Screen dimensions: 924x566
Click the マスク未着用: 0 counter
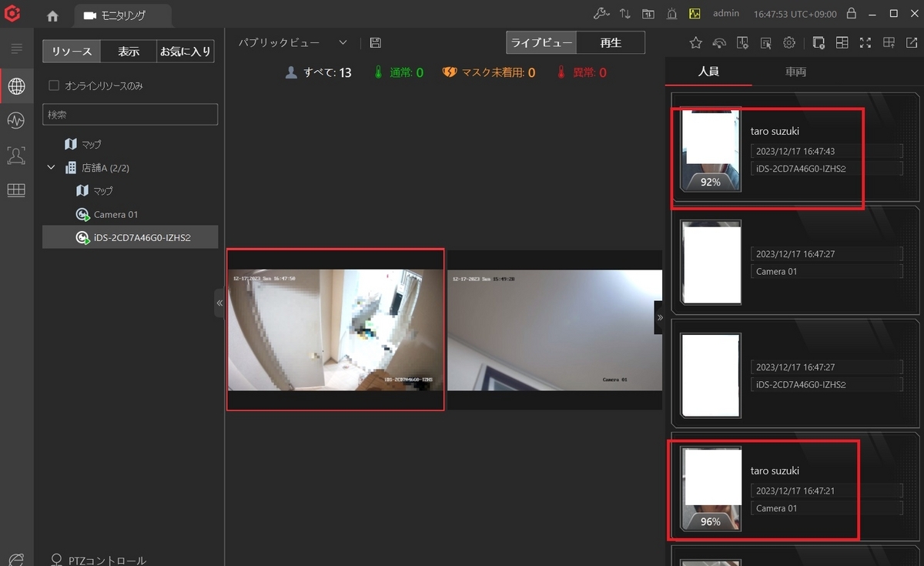[489, 72]
